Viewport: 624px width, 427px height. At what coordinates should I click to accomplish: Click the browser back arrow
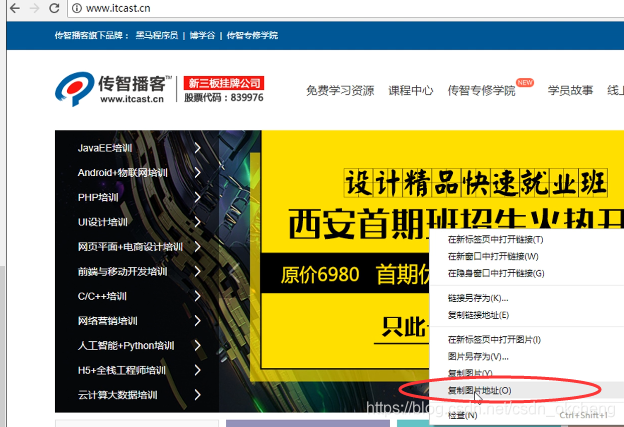click(15, 8)
